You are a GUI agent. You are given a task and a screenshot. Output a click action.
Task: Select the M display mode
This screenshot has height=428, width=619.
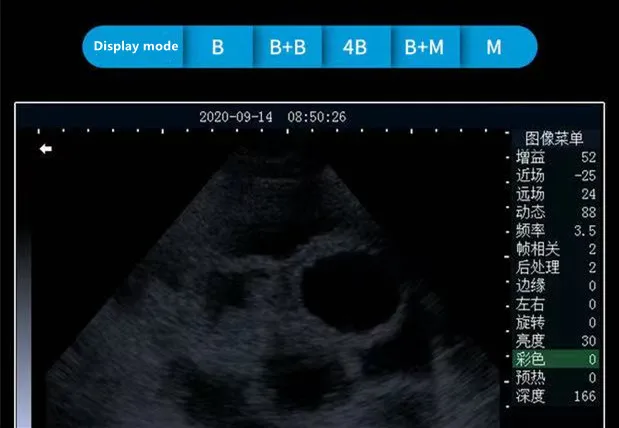[x=494, y=47]
